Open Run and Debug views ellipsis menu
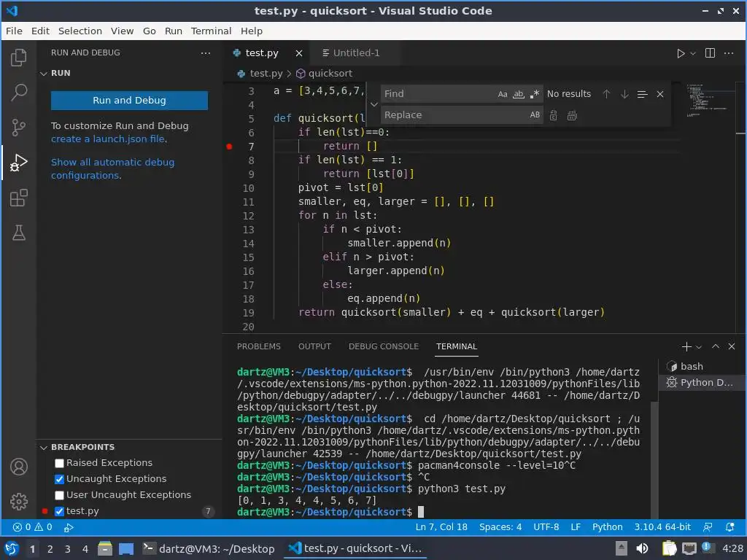Viewport: 747px width, 560px height. pyautogui.click(x=205, y=52)
